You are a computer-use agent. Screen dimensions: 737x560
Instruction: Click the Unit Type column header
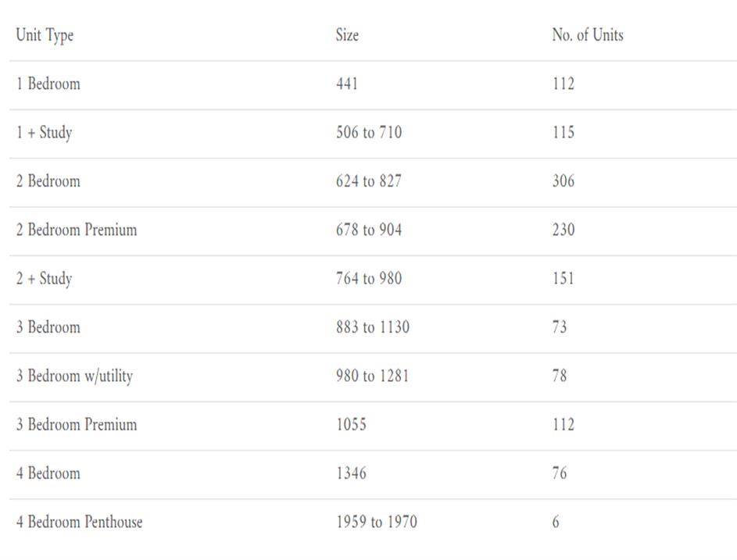45,35
